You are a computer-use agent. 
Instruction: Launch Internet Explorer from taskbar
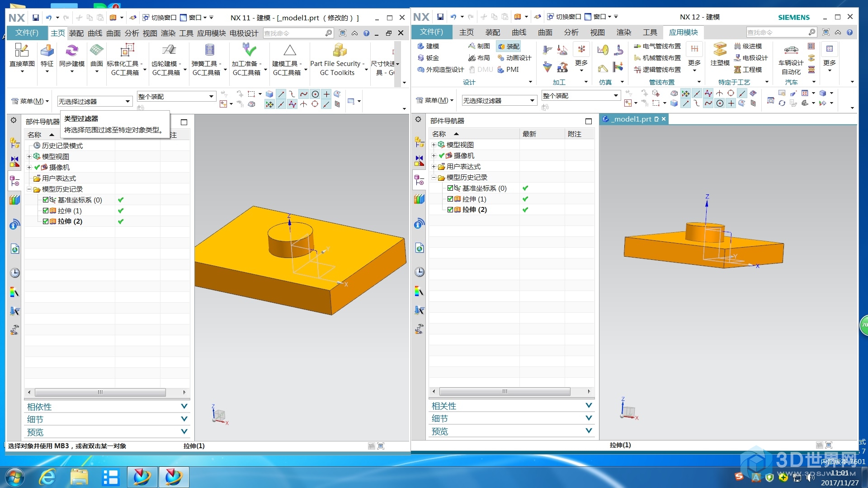tap(47, 477)
